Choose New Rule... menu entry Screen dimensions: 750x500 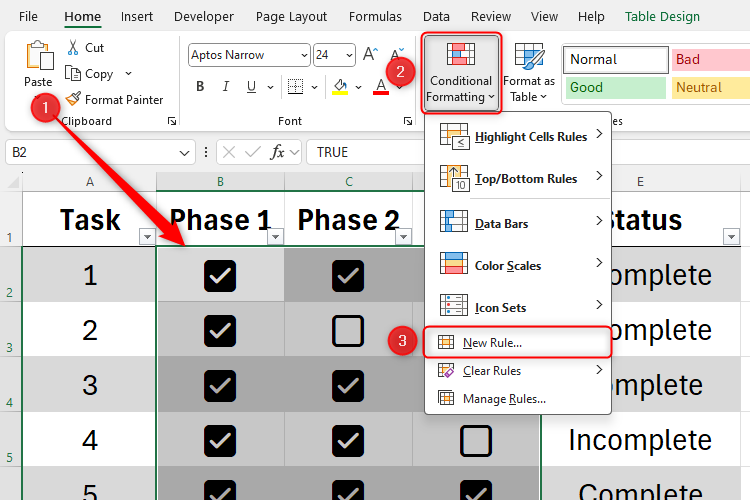[518, 343]
